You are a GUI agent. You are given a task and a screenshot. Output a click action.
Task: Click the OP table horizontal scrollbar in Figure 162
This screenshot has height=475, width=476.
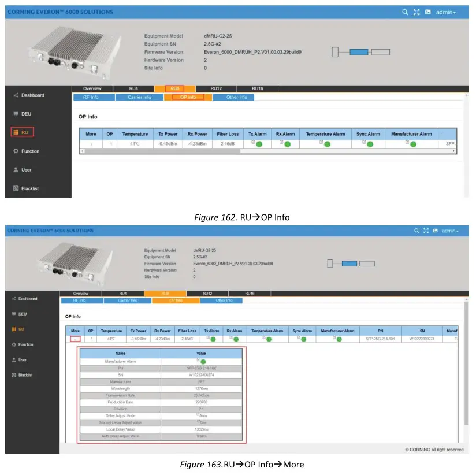pos(266,151)
